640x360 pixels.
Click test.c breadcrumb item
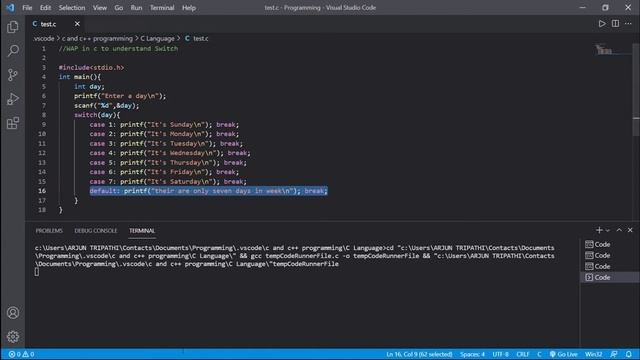[x=197, y=38]
